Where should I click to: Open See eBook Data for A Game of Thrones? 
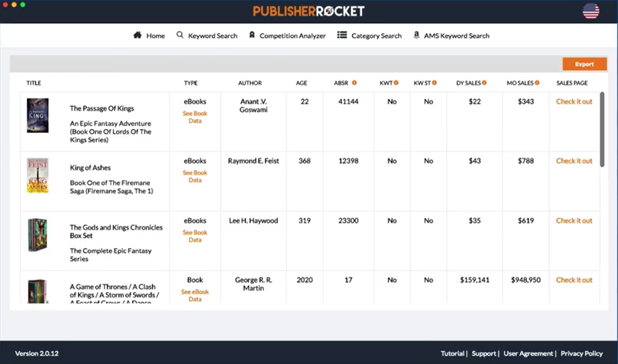195,295
